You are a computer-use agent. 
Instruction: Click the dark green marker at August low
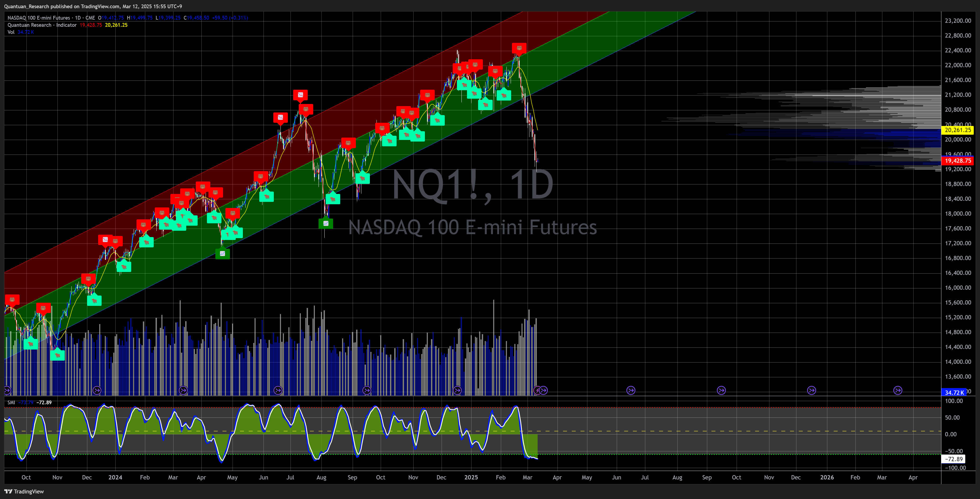click(x=326, y=223)
